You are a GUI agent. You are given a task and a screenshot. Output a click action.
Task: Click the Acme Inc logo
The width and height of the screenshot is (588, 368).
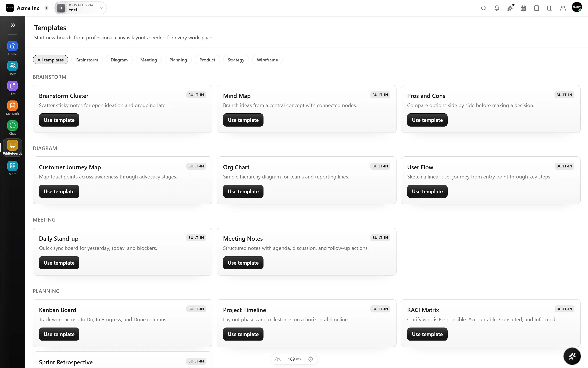click(10, 8)
